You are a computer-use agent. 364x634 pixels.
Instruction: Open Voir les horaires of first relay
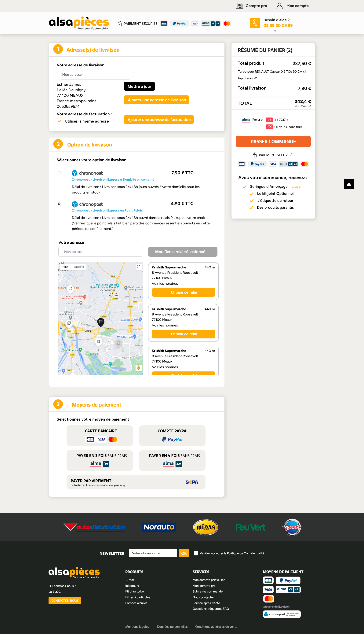165,284
